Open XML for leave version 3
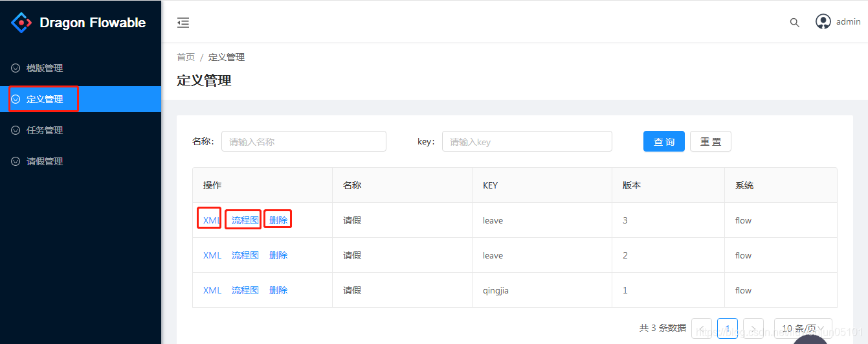The height and width of the screenshot is (344, 868). pyautogui.click(x=212, y=220)
